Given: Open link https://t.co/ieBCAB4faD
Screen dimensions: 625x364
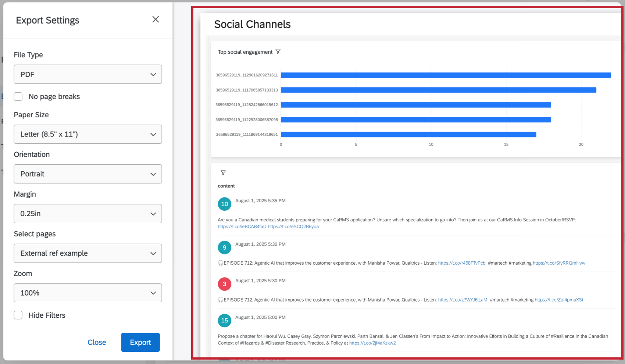Looking at the screenshot, I should [242, 226].
